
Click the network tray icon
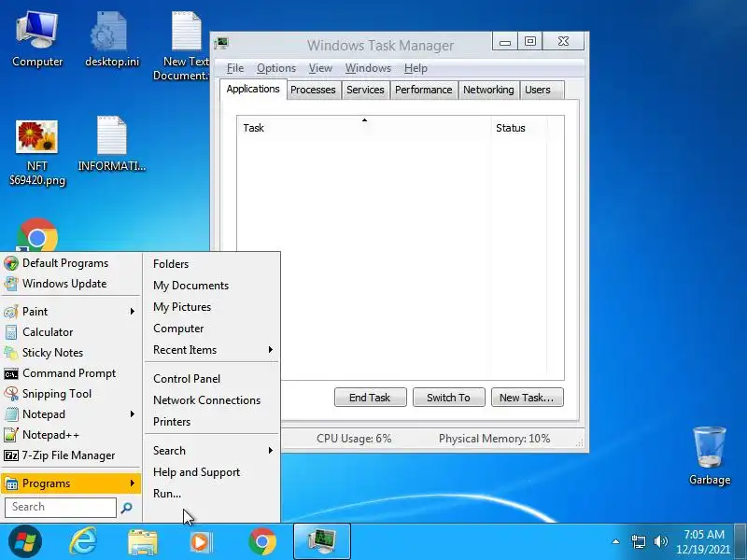pos(639,542)
